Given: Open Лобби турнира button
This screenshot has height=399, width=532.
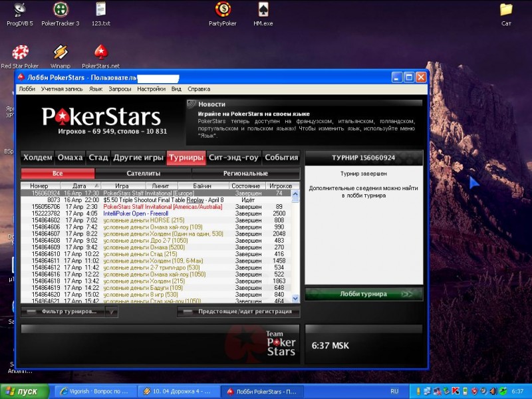Looking at the screenshot, I should tap(364, 294).
